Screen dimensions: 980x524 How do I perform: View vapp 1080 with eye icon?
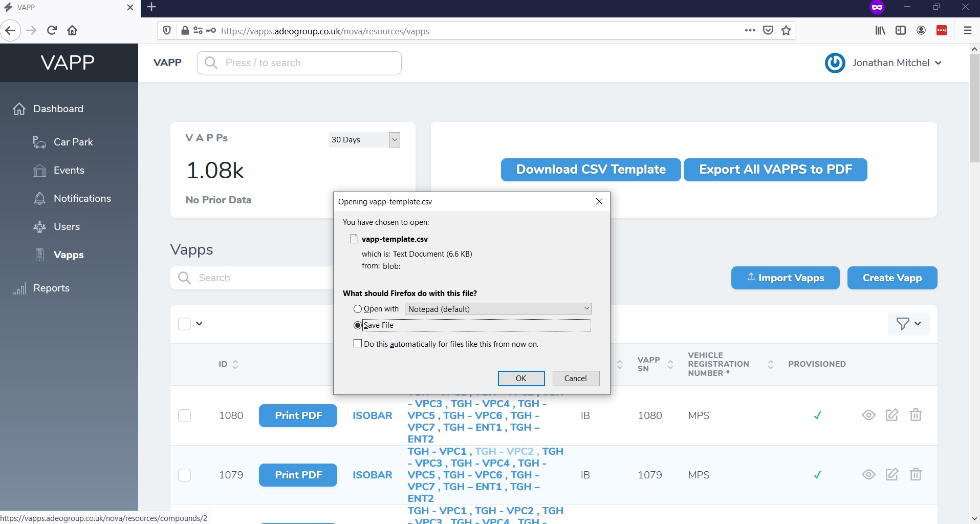[x=868, y=415]
